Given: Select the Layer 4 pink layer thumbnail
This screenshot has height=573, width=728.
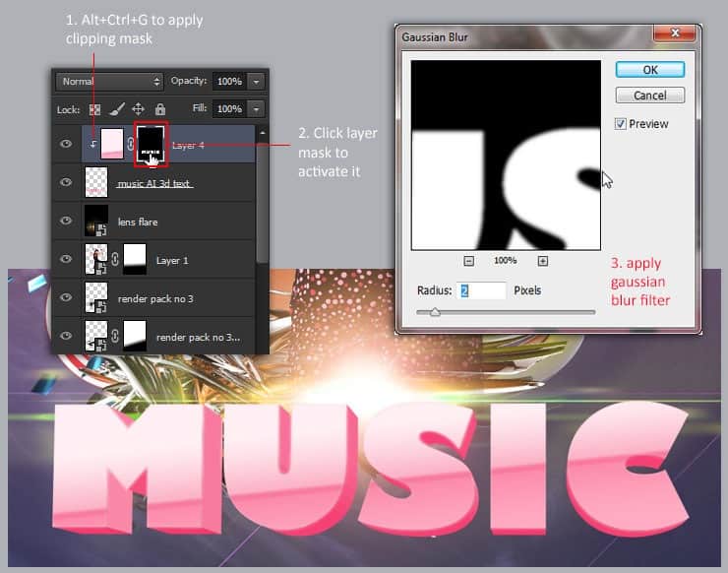Looking at the screenshot, I should tap(112, 144).
